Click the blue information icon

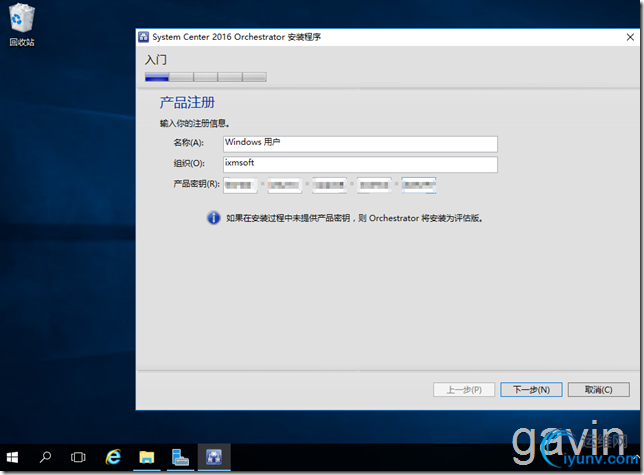(214, 218)
